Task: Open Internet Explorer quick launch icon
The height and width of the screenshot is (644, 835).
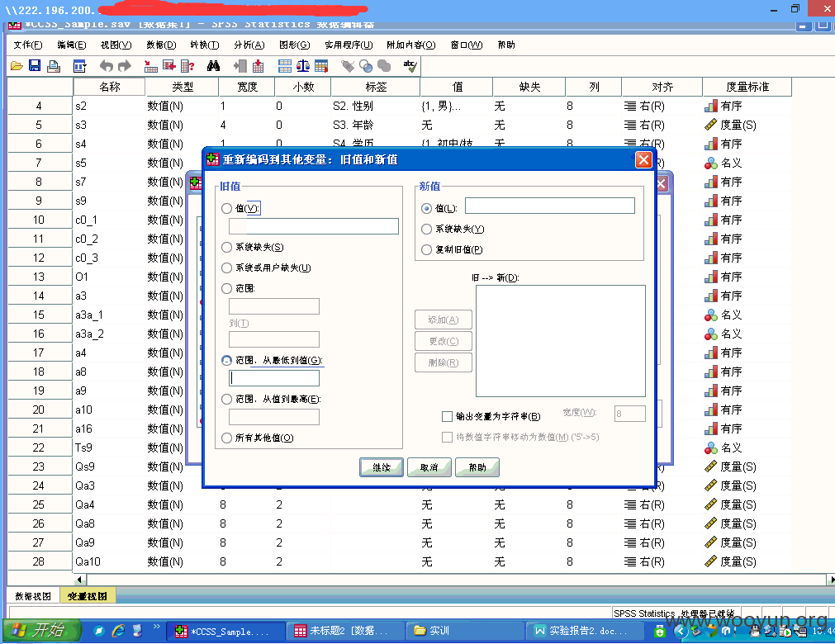Action: (x=118, y=632)
